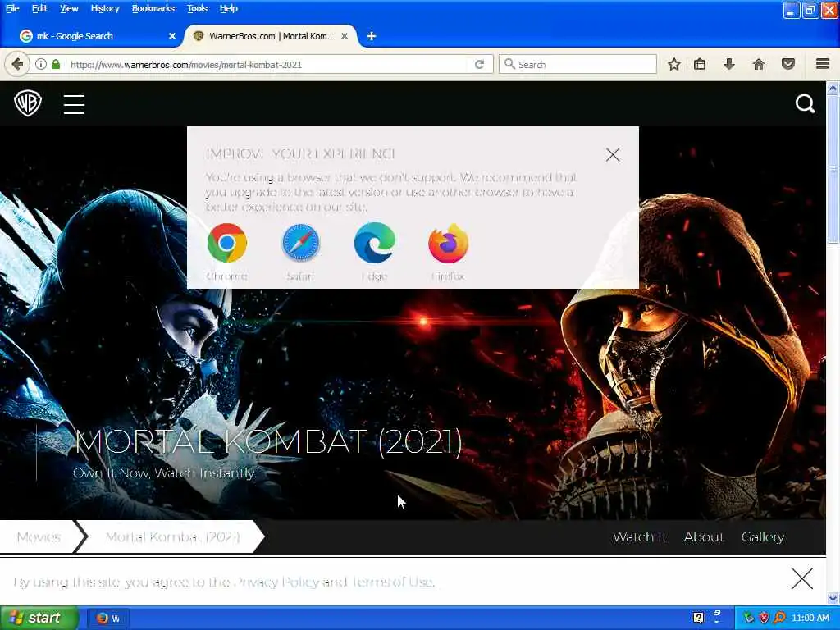840x630 pixels.
Task: Dismiss the privacy notice banner
Action: [x=802, y=578]
